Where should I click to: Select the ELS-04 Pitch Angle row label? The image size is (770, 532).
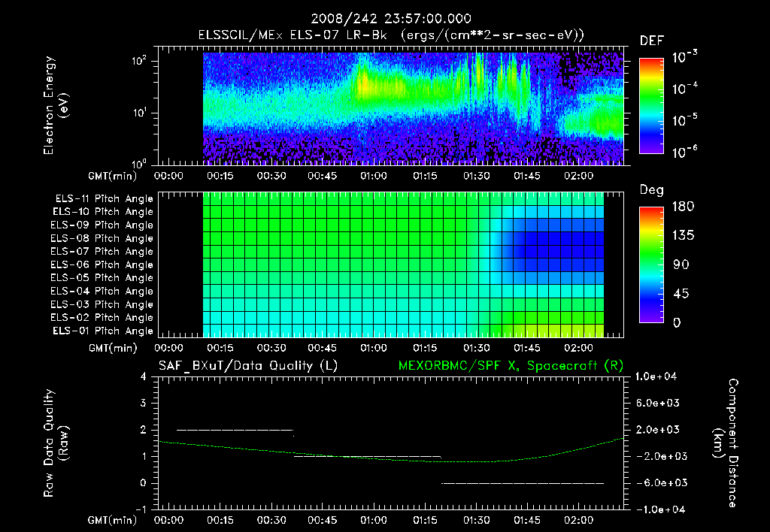(x=102, y=291)
